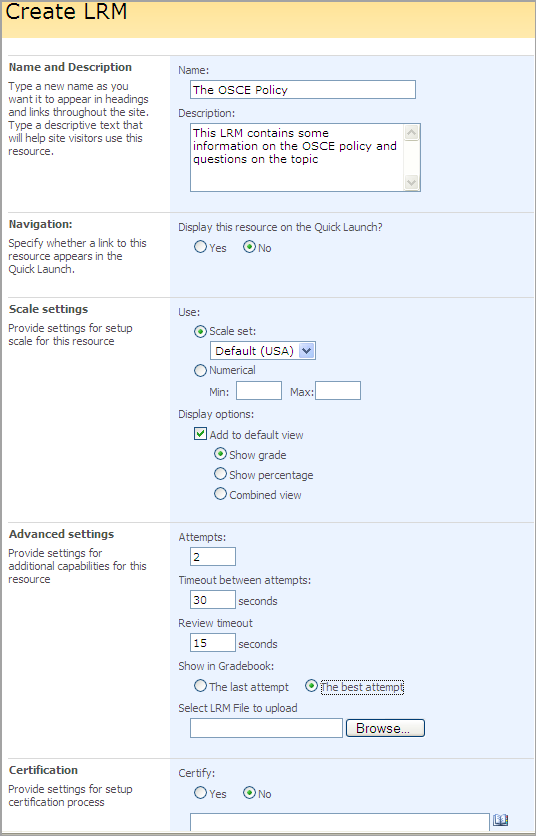The width and height of the screenshot is (537, 837).
Task: Click the Timeout between attempts field
Action: (212, 599)
